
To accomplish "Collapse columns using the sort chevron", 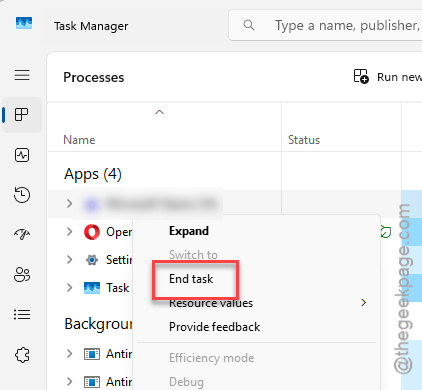I will [x=160, y=112].
